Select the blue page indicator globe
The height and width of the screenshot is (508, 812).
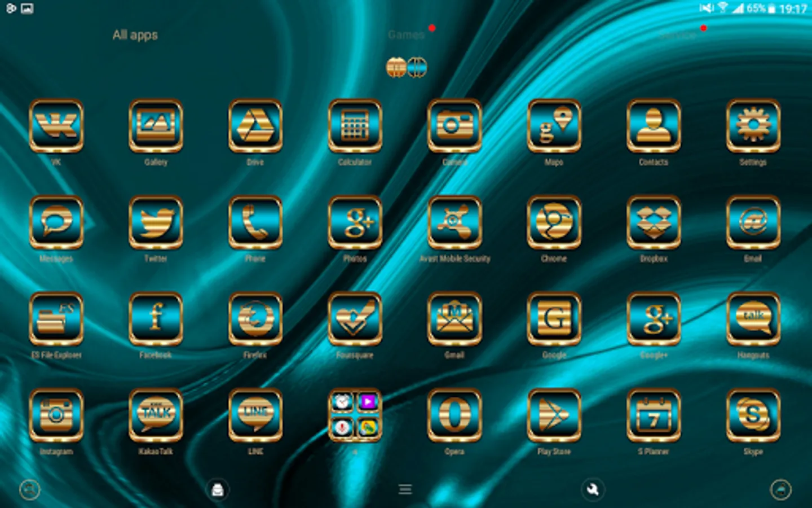(x=417, y=68)
